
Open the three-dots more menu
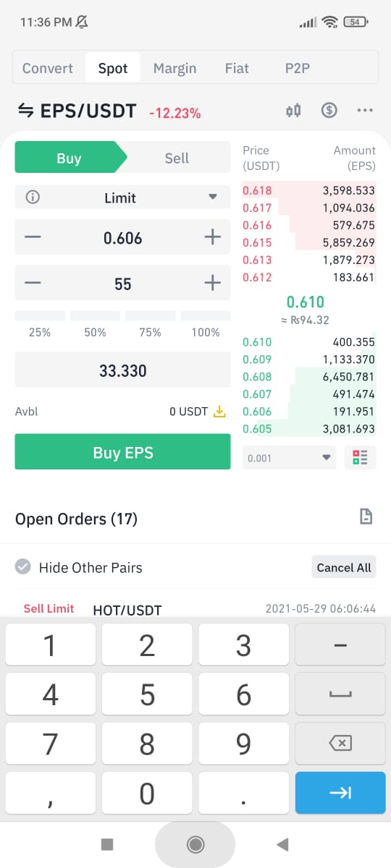pyautogui.click(x=365, y=111)
